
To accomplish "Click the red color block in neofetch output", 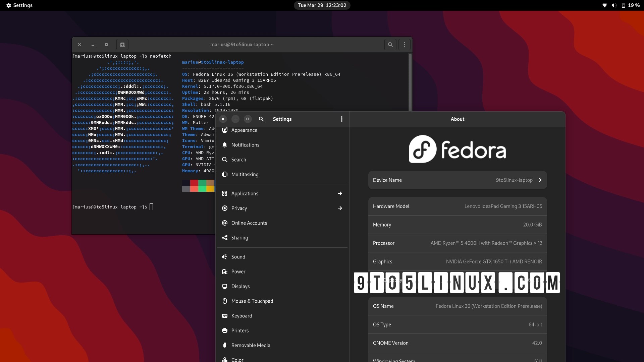I will pyautogui.click(x=194, y=183).
